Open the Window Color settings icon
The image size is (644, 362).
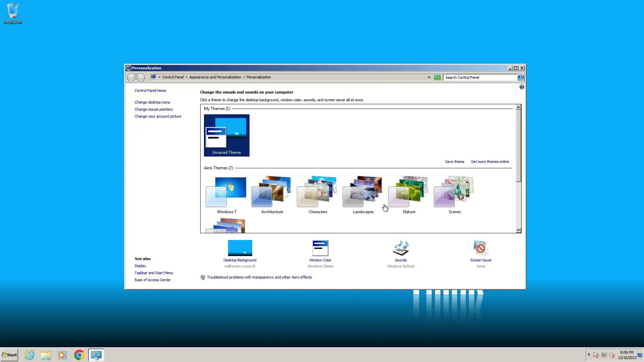click(320, 248)
